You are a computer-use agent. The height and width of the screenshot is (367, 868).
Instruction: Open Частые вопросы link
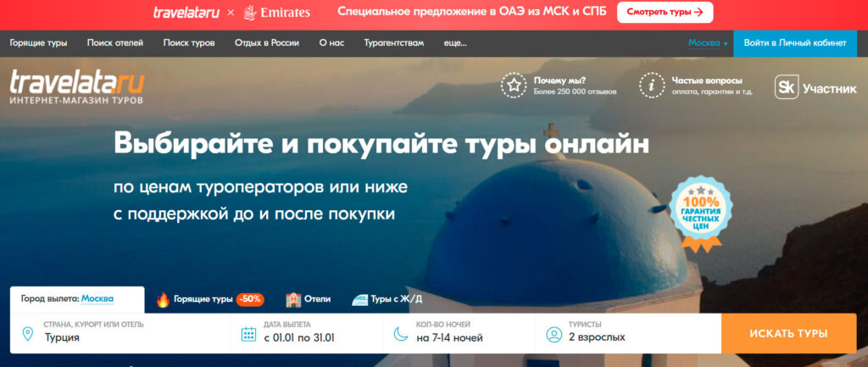(x=707, y=81)
